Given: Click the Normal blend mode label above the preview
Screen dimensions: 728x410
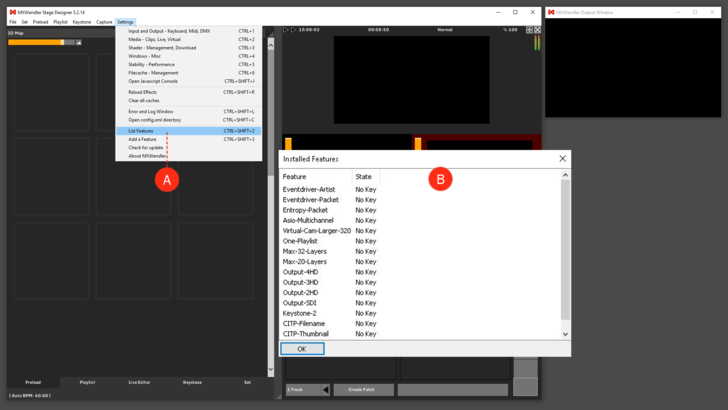Looking at the screenshot, I should (445, 30).
